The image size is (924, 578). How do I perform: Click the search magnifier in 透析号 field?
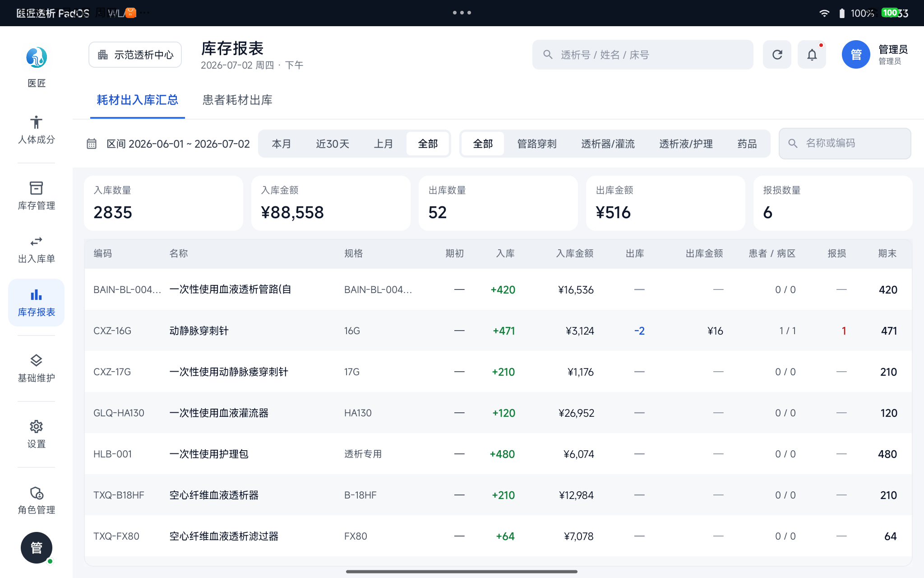tap(548, 55)
